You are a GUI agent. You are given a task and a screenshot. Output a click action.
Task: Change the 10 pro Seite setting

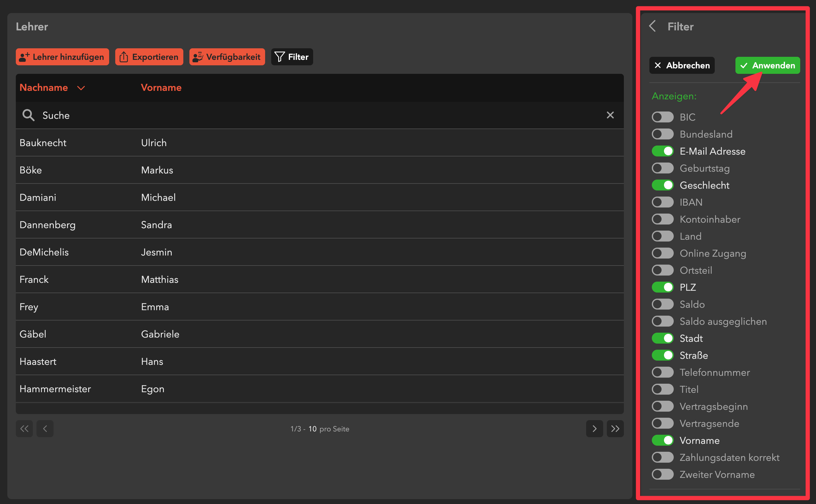click(312, 429)
